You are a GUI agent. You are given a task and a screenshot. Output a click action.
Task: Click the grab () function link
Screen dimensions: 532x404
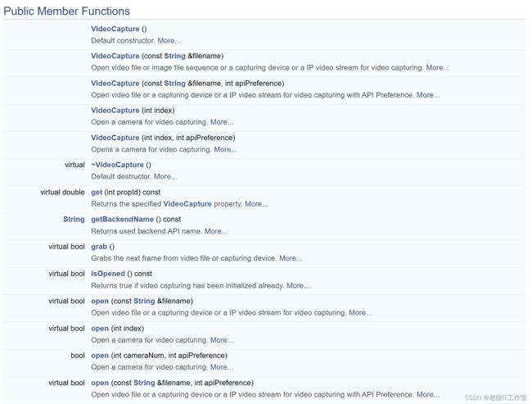pos(99,247)
